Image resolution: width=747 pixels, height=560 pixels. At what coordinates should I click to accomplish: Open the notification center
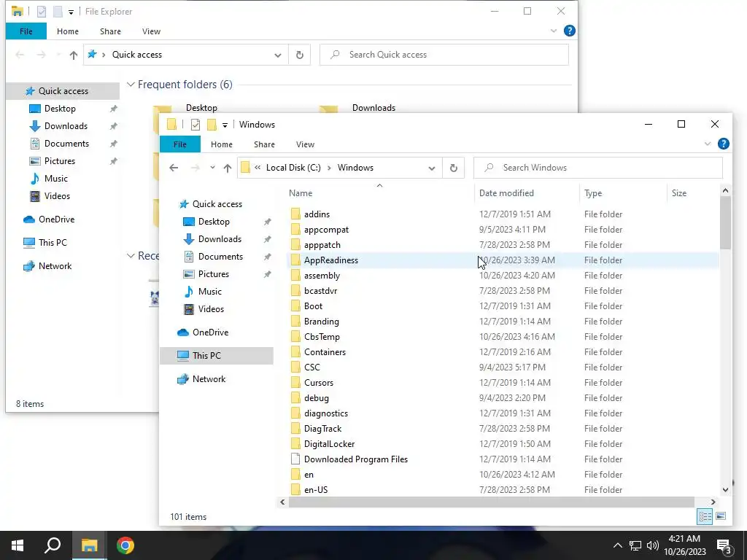[x=724, y=545]
